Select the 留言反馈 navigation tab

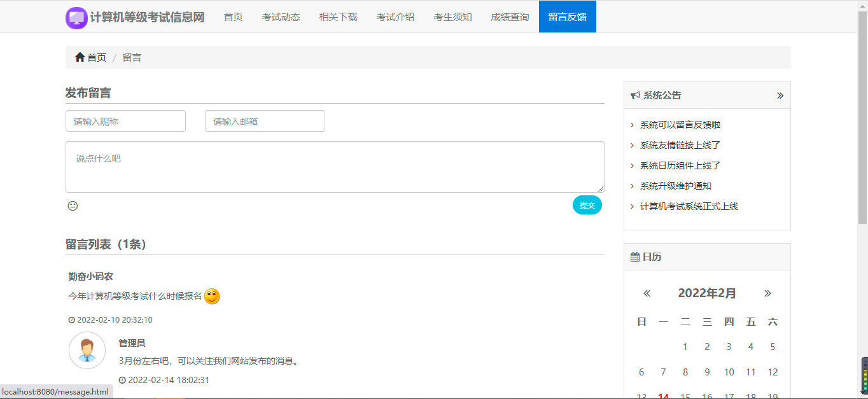coord(568,17)
